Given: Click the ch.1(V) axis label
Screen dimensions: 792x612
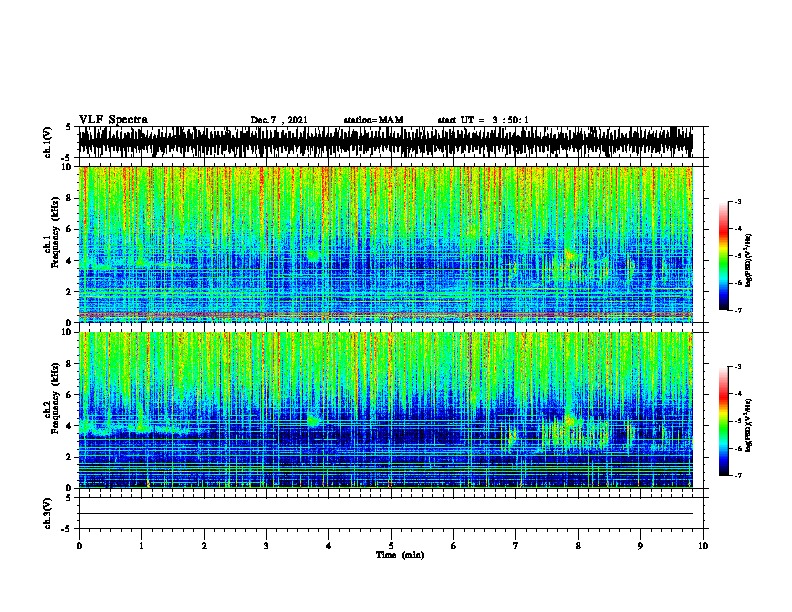Looking at the screenshot, I should pos(48,142).
